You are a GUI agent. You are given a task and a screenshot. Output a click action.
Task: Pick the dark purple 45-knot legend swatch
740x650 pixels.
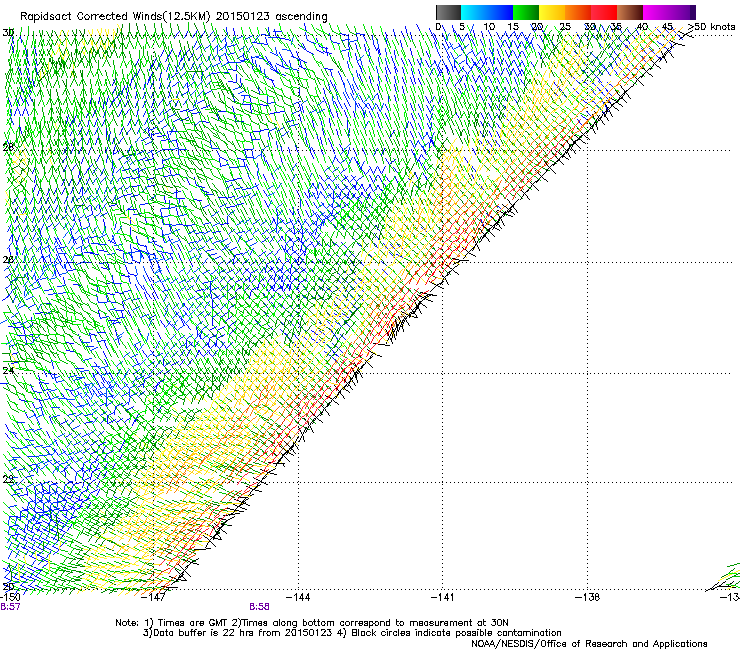coord(682,12)
